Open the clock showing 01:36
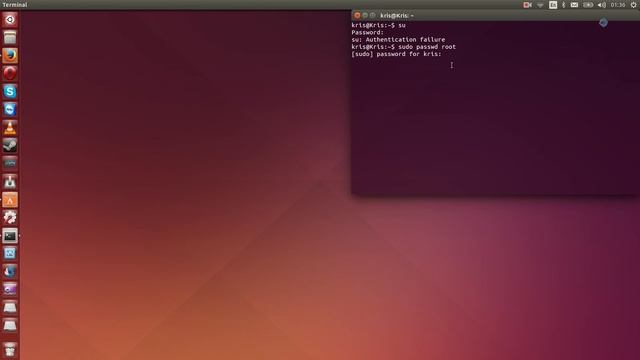 click(618, 5)
